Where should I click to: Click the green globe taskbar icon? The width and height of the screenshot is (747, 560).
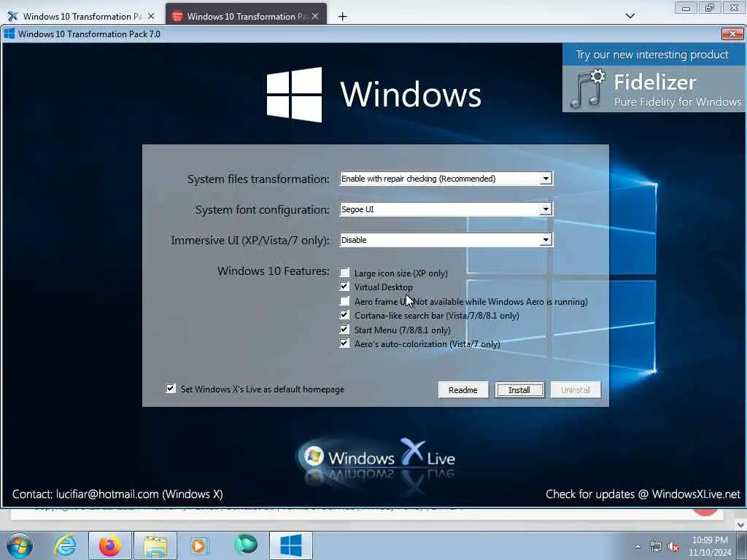(x=246, y=544)
